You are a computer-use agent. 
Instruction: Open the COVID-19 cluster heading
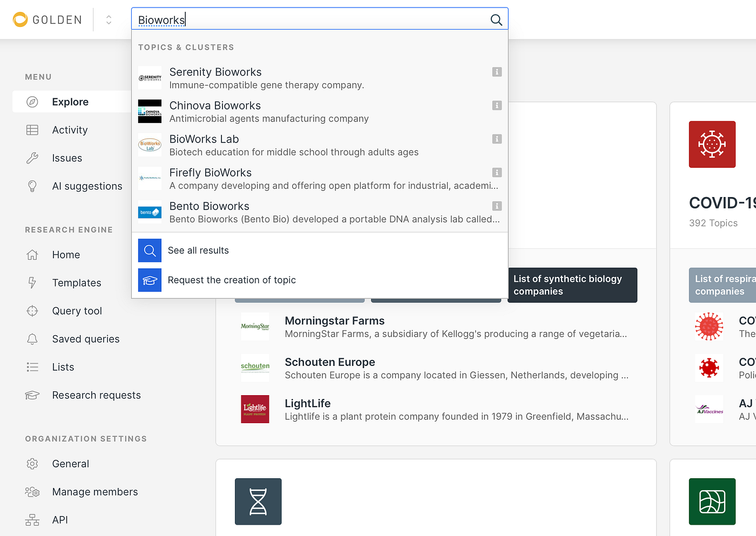click(x=723, y=203)
